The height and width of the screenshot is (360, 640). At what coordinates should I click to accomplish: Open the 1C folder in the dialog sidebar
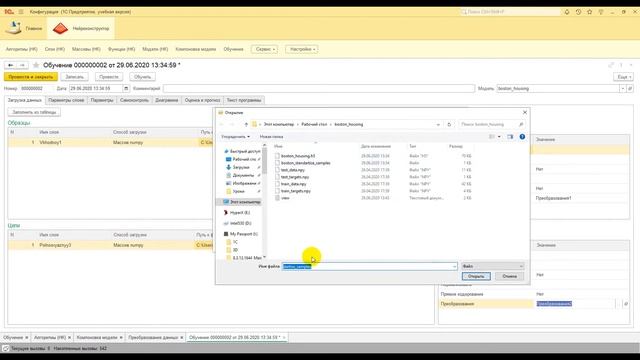coord(231,242)
